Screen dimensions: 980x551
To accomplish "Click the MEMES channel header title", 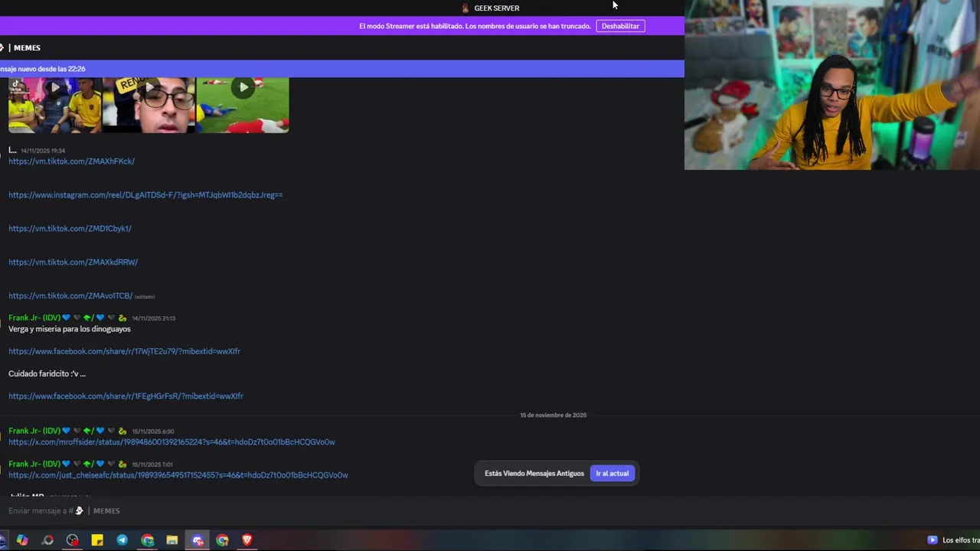I will click(x=27, y=48).
